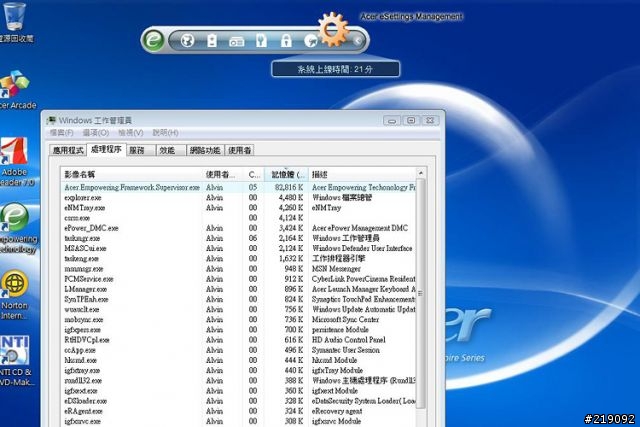Select the igfxext.exe process
This screenshot has height=427, width=640.
pyautogui.click(x=238, y=391)
